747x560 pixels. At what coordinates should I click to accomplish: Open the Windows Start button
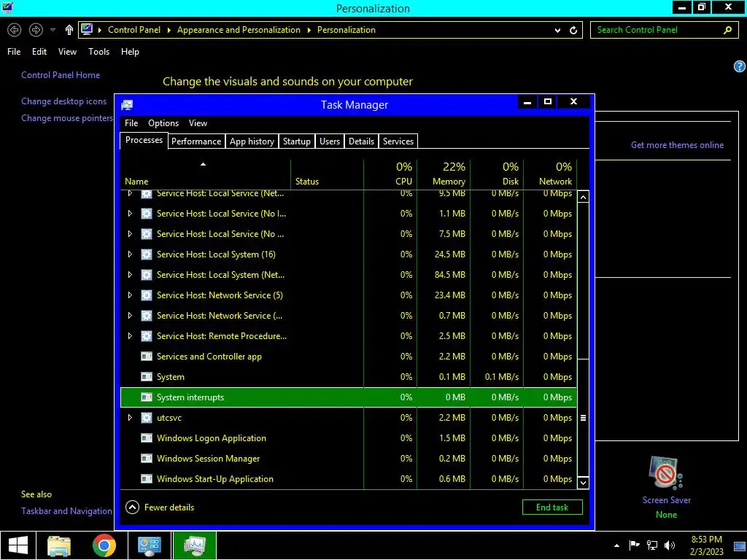click(18, 545)
